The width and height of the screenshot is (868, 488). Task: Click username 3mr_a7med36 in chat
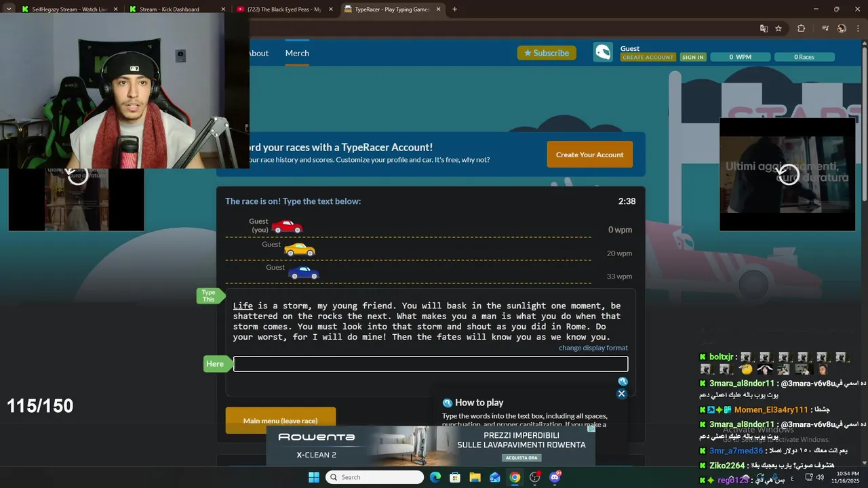pos(736,451)
